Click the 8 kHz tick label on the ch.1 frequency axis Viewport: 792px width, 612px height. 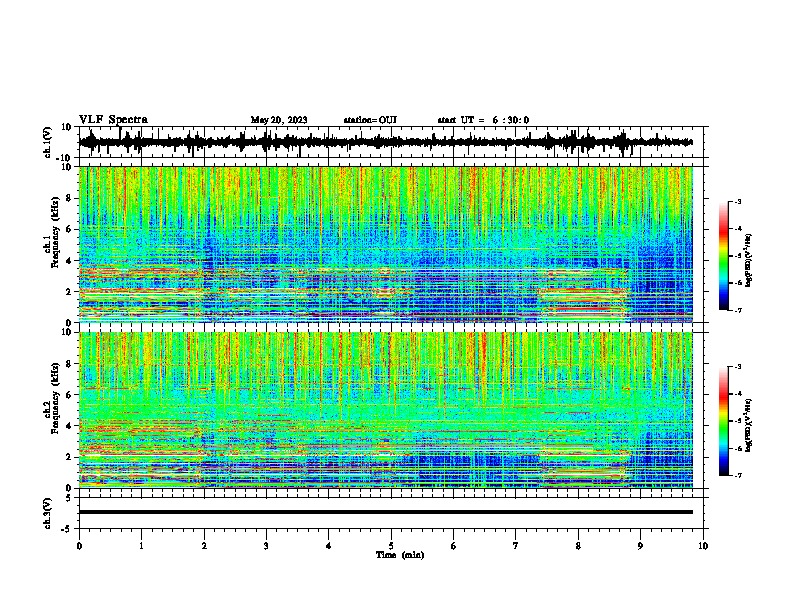(70, 198)
